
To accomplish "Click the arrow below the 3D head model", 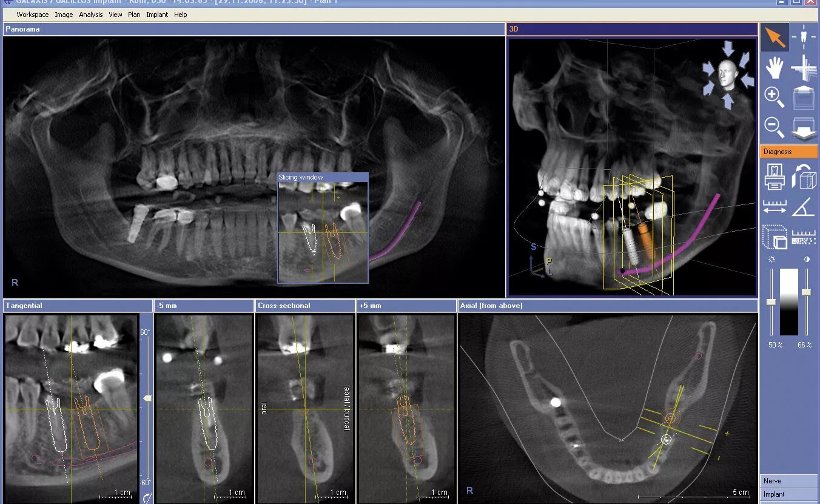I will (x=729, y=101).
